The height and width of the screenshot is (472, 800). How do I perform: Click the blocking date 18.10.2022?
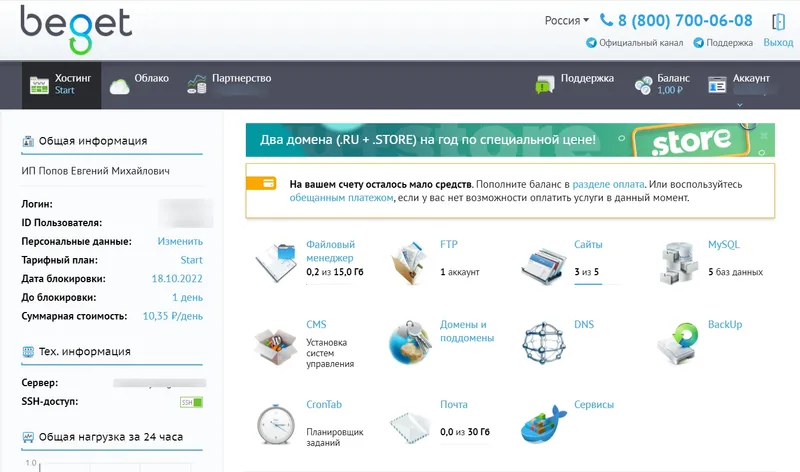coord(177,279)
